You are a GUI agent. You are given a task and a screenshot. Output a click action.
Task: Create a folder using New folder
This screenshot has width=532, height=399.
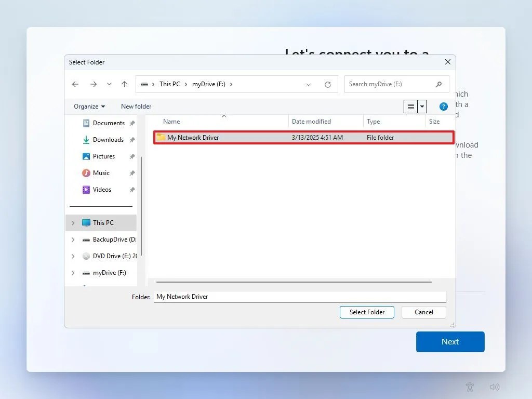pyautogui.click(x=136, y=106)
